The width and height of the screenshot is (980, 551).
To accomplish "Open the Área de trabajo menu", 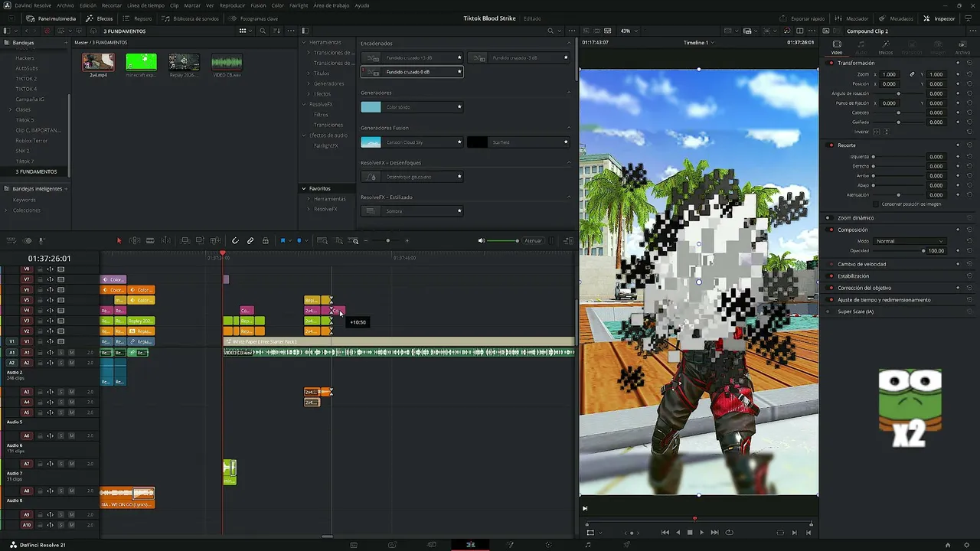I will coord(331,5).
